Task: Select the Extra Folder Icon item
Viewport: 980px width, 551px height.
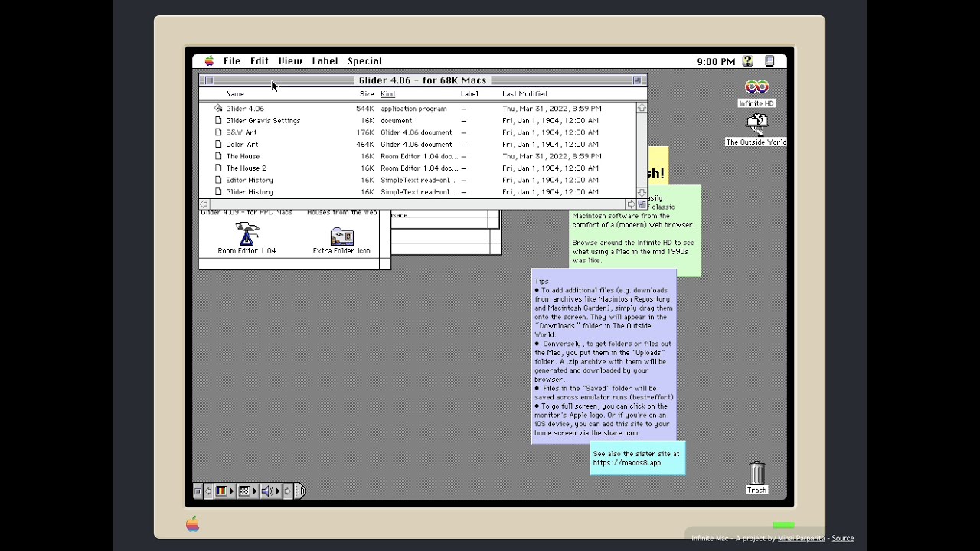Action: (x=341, y=236)
